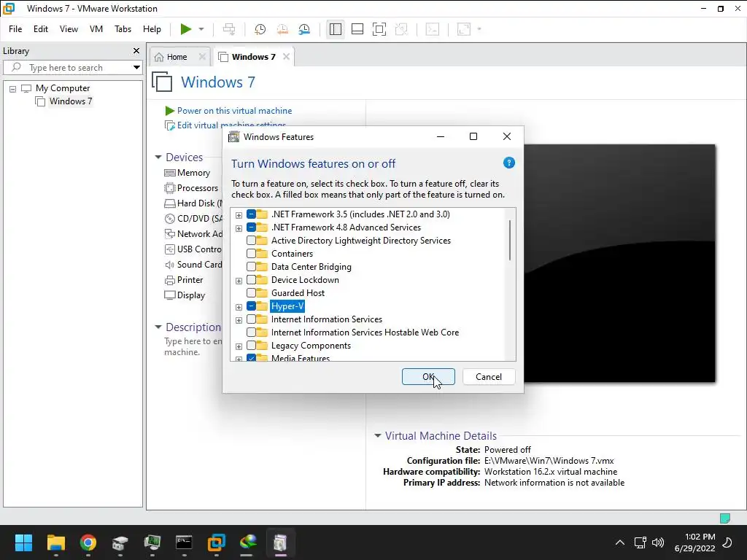The image size is (747, 560).
Task: Click the VMware Workstation taskbar icon
Action: (216, 542)
